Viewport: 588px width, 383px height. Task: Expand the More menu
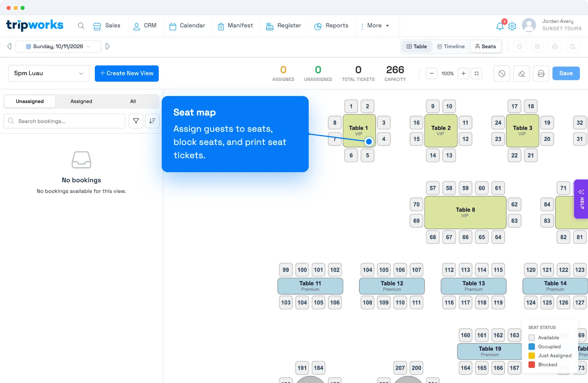(375, 26)
